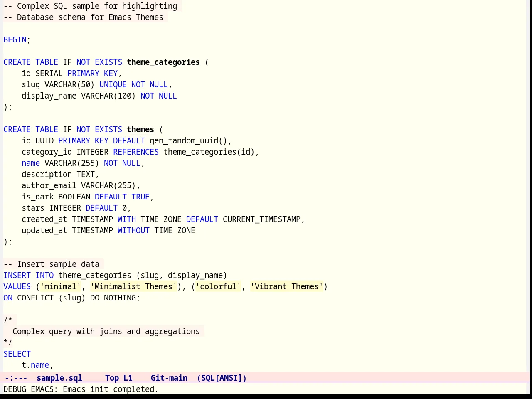Click the '/*' comment opening line

(8, 320)
